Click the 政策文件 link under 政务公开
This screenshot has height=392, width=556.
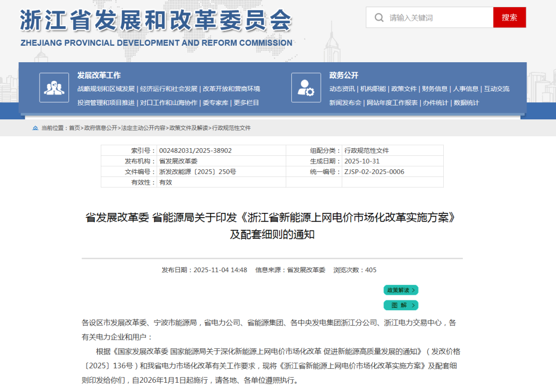pos(405,88)
